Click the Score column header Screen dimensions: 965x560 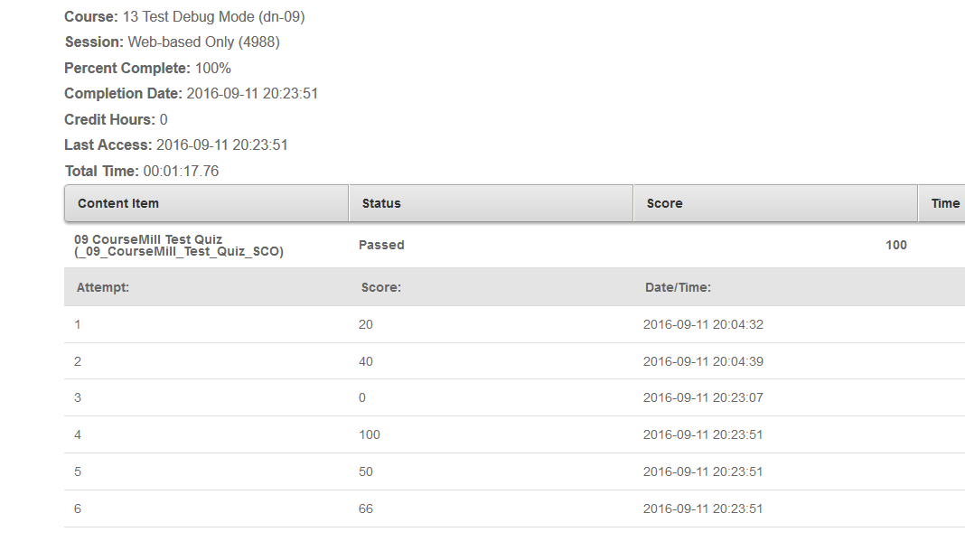(775, 203)
